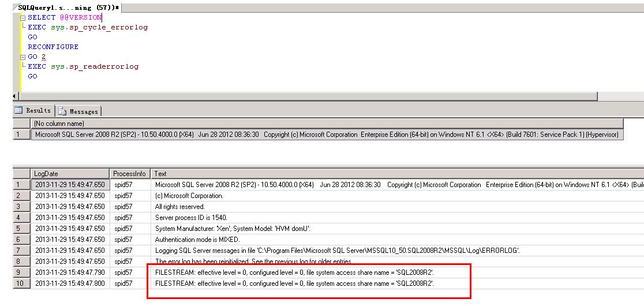Select the ProcessInfo column header
The width and height of the screenshot is (644, 306).
pyautogui.click(x=130, y=174)
